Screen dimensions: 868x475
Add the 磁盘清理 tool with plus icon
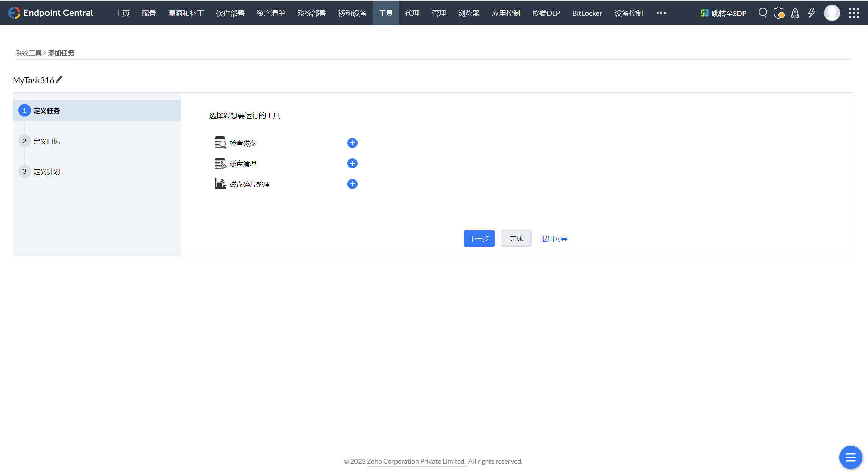click(352, 164)
